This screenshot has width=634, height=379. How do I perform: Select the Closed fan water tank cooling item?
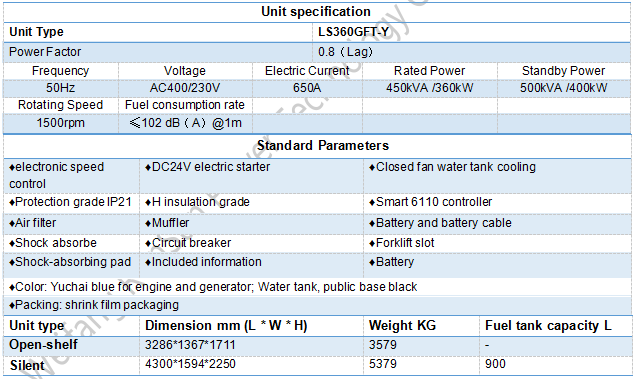[x=452, y=167]
